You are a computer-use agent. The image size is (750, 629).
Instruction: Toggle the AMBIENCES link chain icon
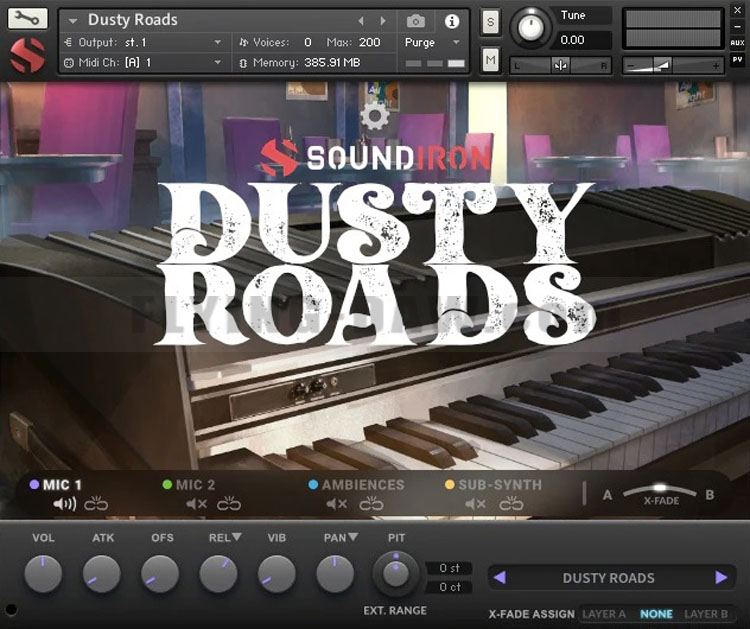pos(371,504)
